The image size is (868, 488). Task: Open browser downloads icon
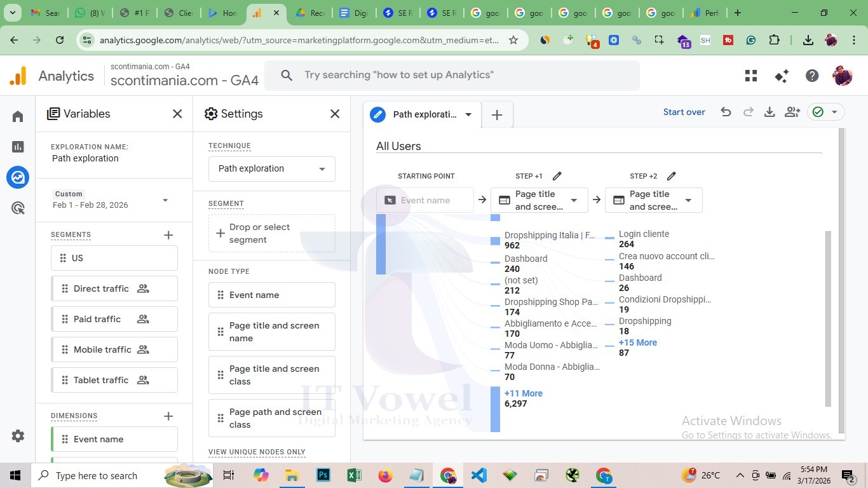click(808, 40)
